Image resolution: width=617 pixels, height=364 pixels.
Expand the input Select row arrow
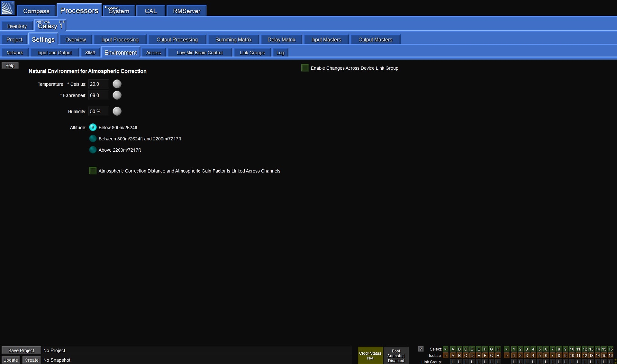tap(445, 349)
